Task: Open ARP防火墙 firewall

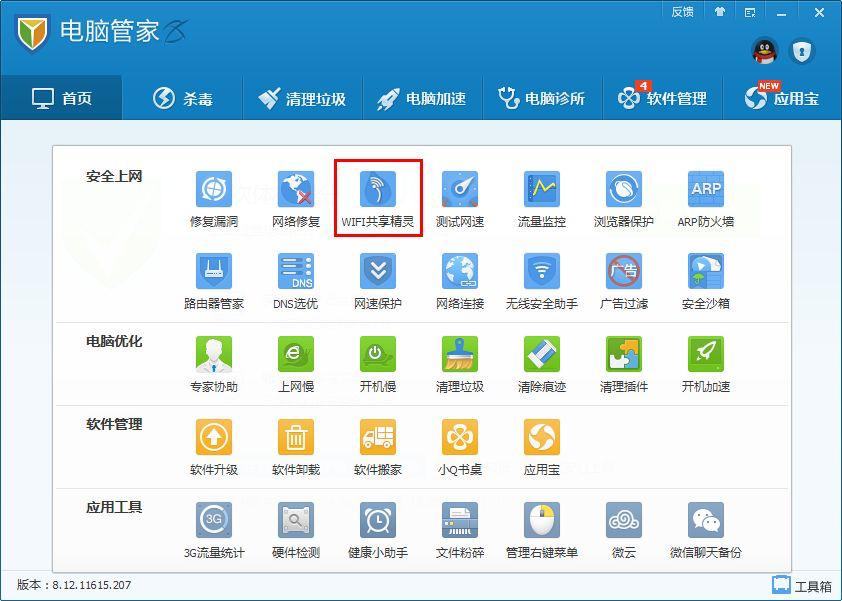Action: pyautogui.click(x=706, y=198)
